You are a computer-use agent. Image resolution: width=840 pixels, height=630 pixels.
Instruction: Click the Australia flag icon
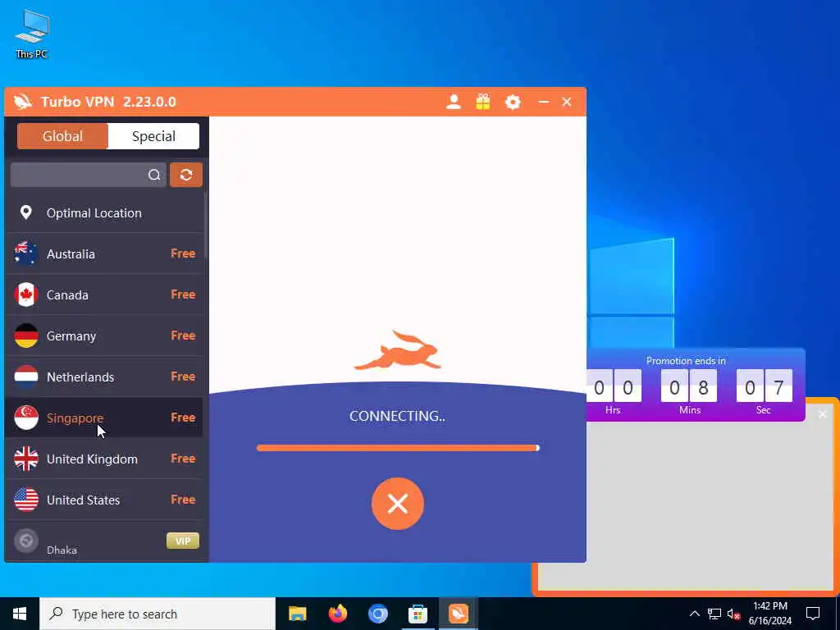click(x=25, y=254)
